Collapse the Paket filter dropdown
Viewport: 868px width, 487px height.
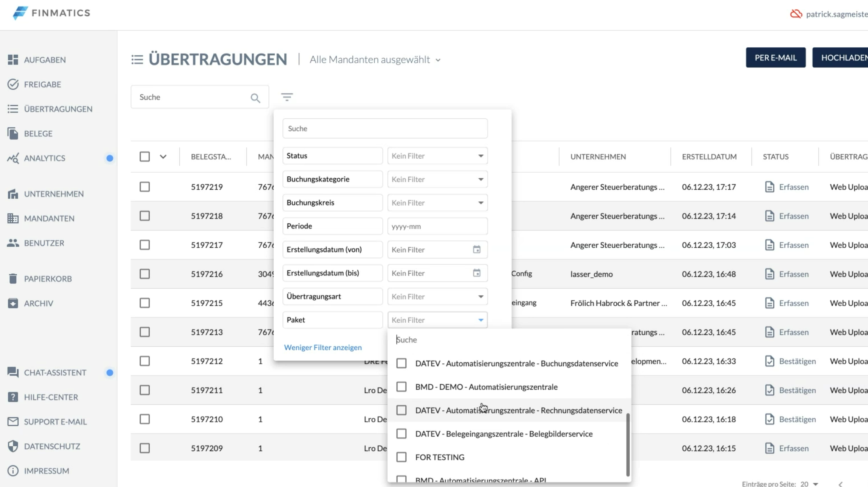tap(437, 320)
